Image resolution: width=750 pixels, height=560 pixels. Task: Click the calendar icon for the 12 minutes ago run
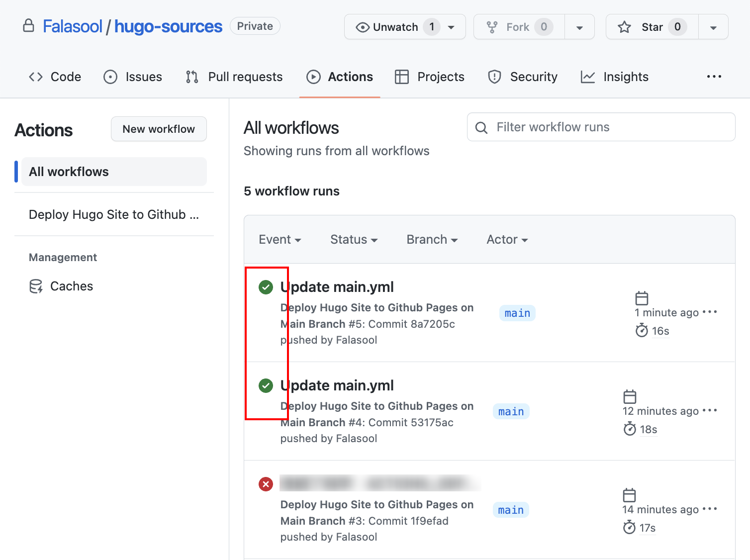click(630, 396)
